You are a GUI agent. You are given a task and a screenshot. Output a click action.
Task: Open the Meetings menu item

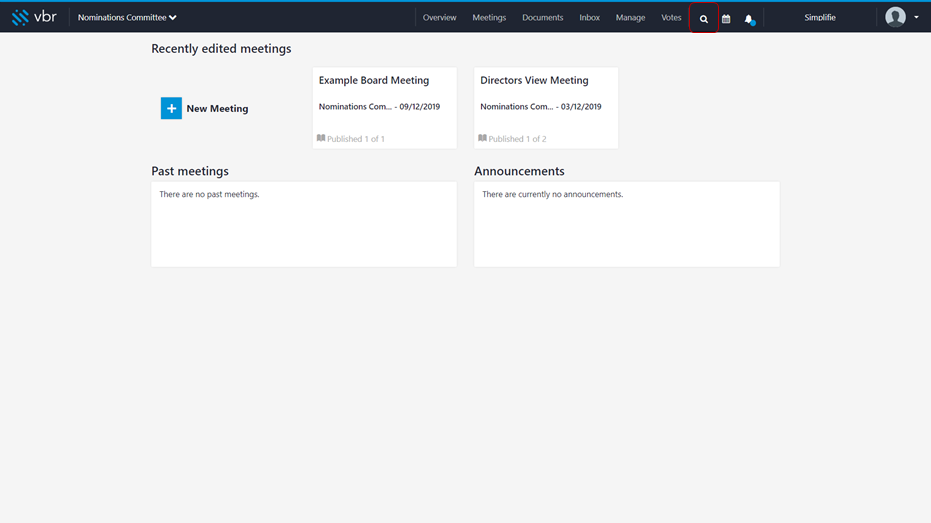point(489,17)
